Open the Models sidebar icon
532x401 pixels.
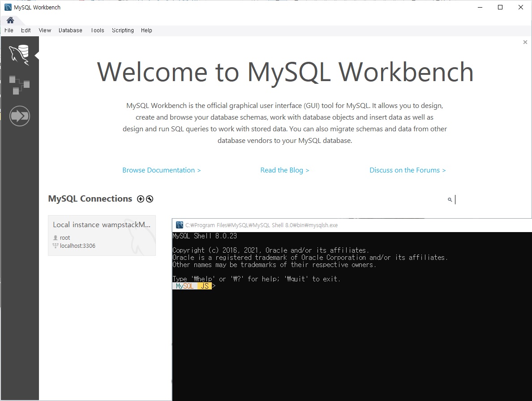tap(19, 85)
